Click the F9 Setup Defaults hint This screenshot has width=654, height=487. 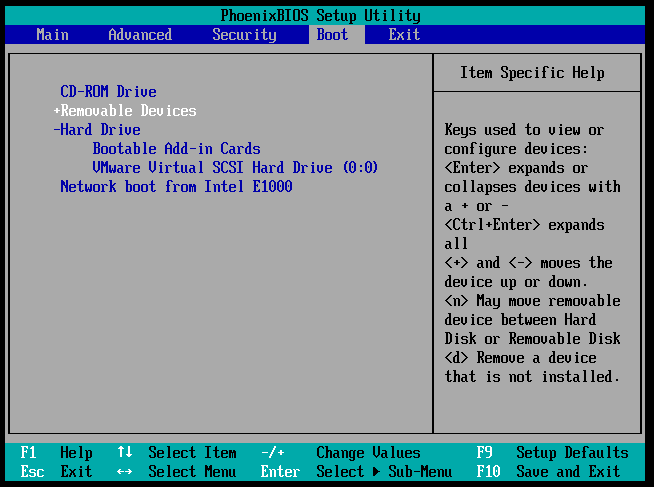553,453
